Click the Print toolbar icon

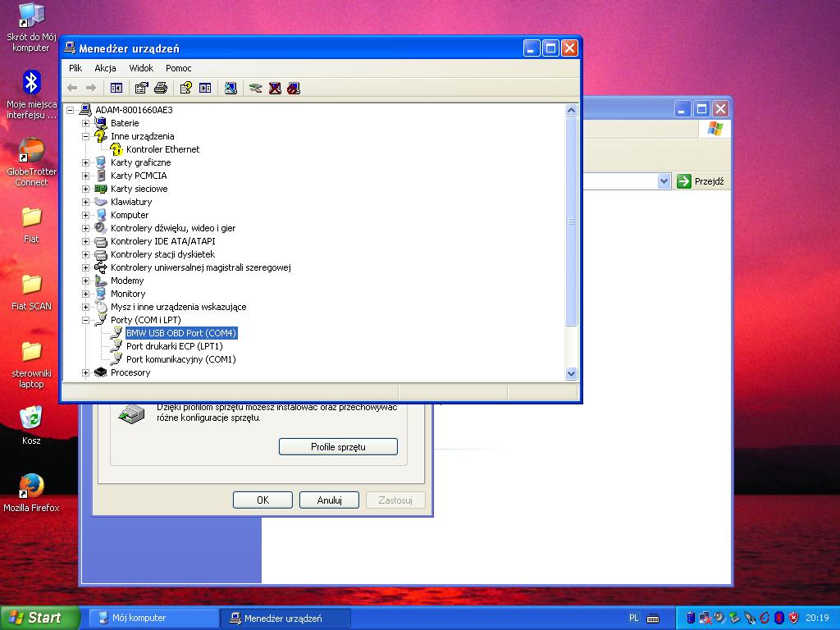(161, 88)
